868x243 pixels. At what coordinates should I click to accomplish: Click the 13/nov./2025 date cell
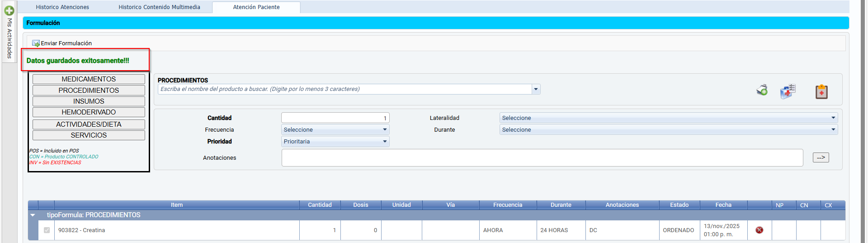(723, 230)
